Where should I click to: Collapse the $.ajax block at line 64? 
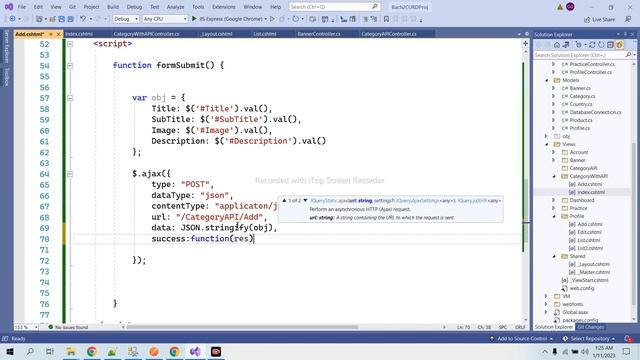click(x=70, y=174)
